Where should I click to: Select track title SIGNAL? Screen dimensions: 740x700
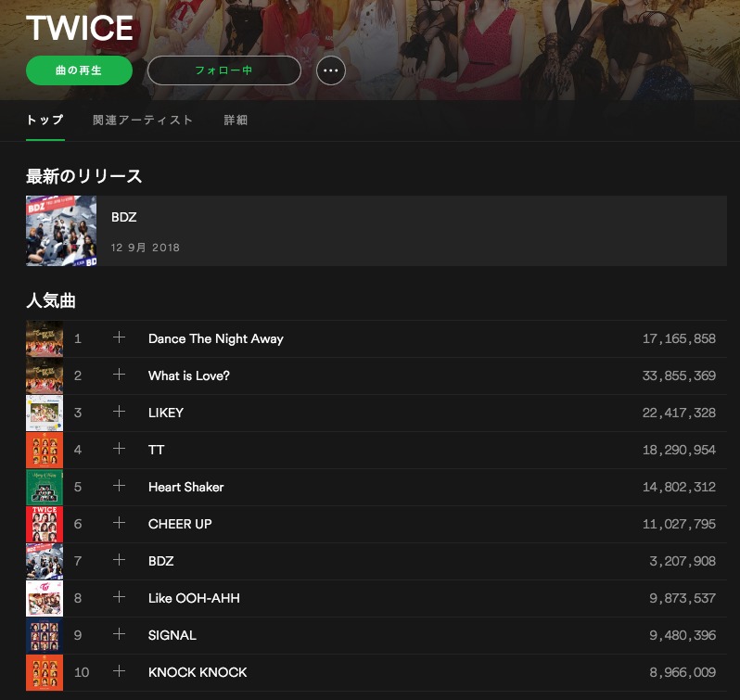[x=172, y=635]
